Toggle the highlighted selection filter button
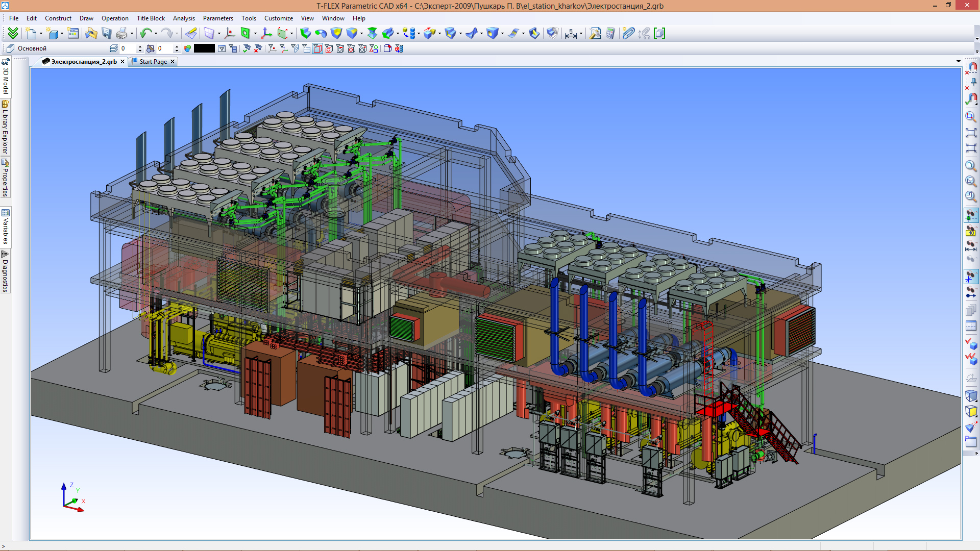980x551 pixels. click(317, 48)
